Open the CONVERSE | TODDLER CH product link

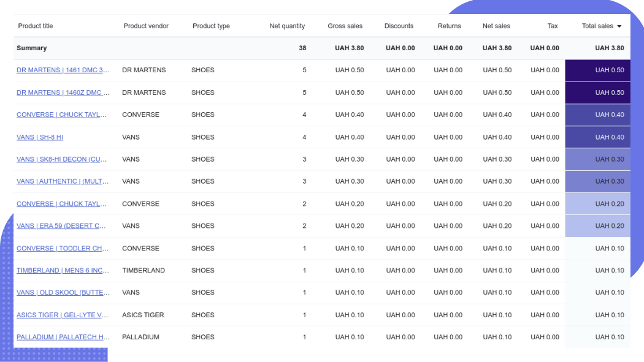[63, 249]
